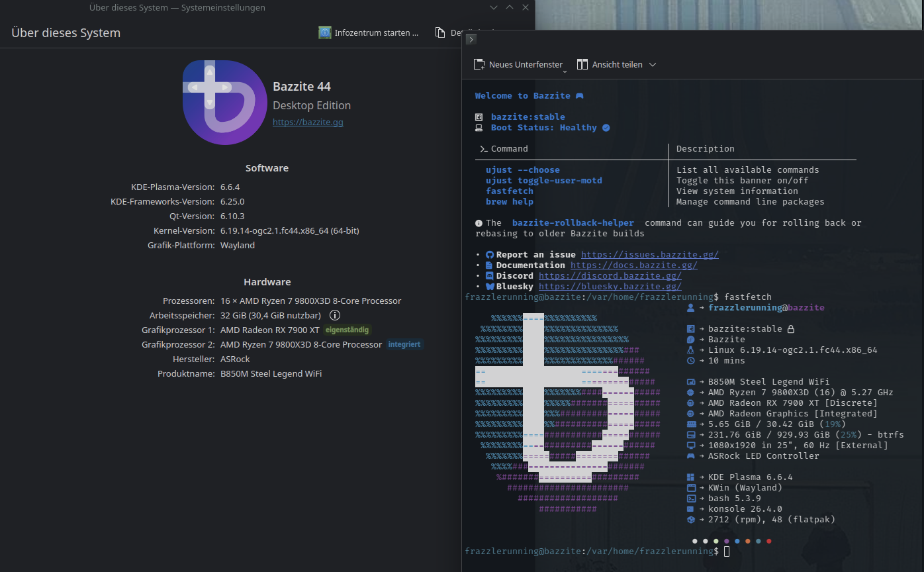924x572 pixels.
Task: Click the integriert badge on Grafikprozessor 2
Action: point(404,344)
